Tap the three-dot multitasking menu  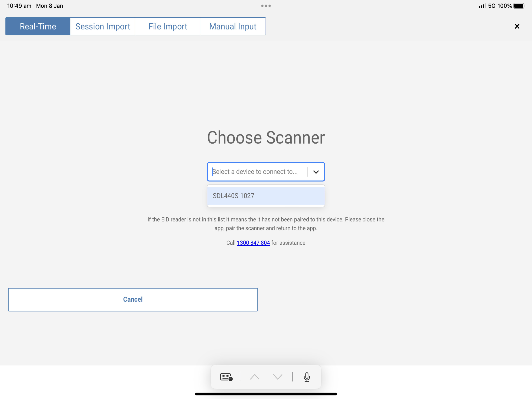pyautogui.click(x=266, y=6)
